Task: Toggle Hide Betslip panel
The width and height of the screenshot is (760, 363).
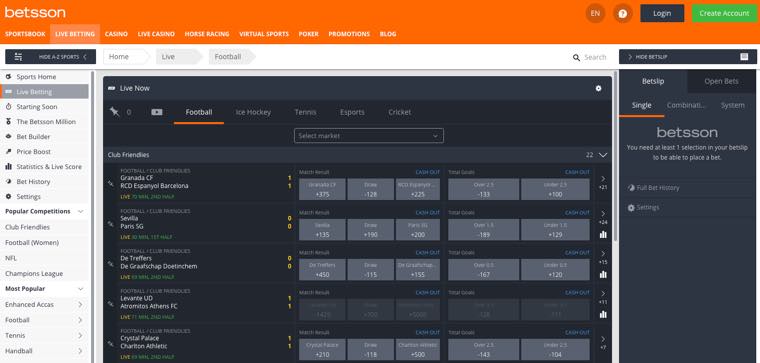Action: coord(687,57)
